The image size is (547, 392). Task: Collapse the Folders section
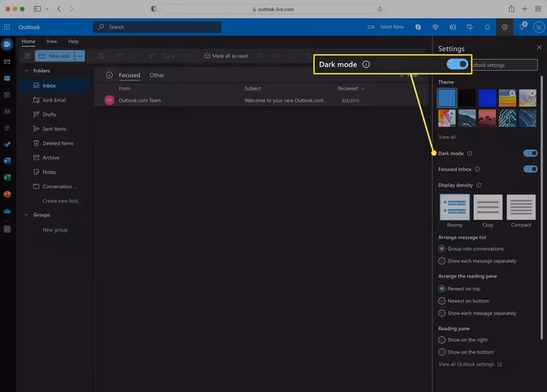[x=26, y=71]
